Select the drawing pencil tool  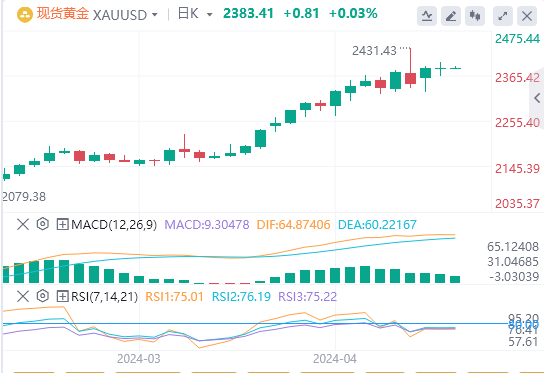tap(451, 16)
